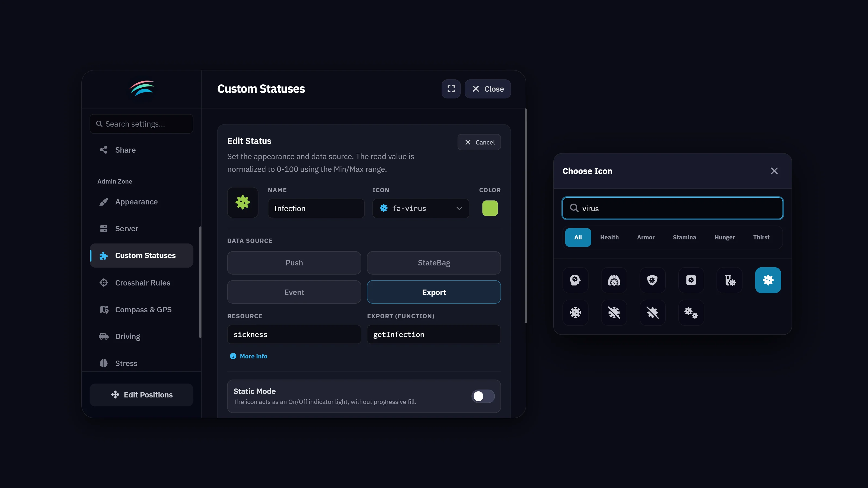Select Export as data source

pyautogui.click(x=434, y=292)
